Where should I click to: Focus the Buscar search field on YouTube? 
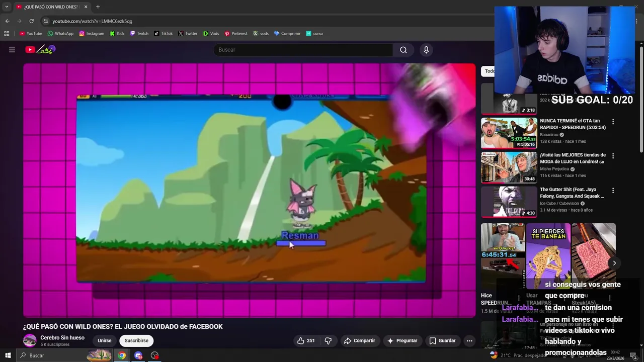303,50
